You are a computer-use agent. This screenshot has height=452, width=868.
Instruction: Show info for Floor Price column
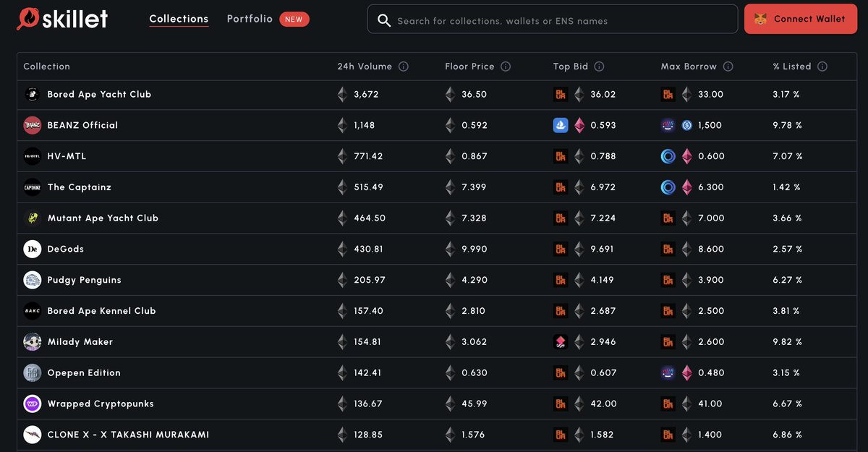pos(506,67)
